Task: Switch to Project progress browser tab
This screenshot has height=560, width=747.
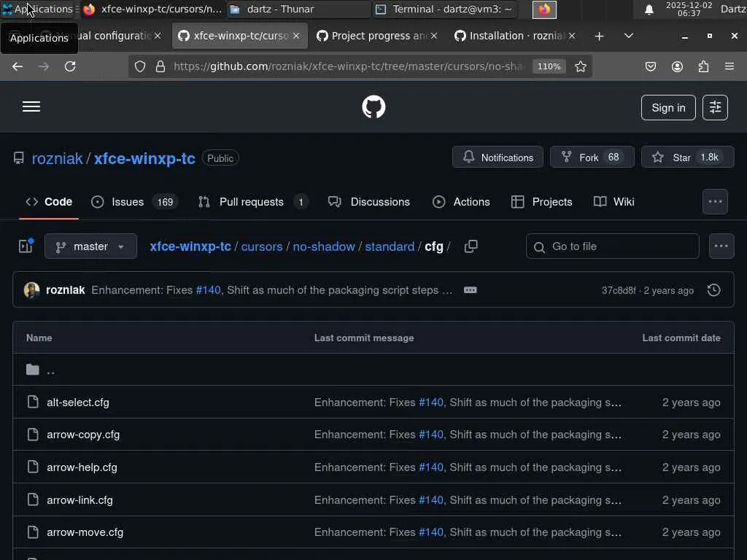Action: [x=376, y=36]
